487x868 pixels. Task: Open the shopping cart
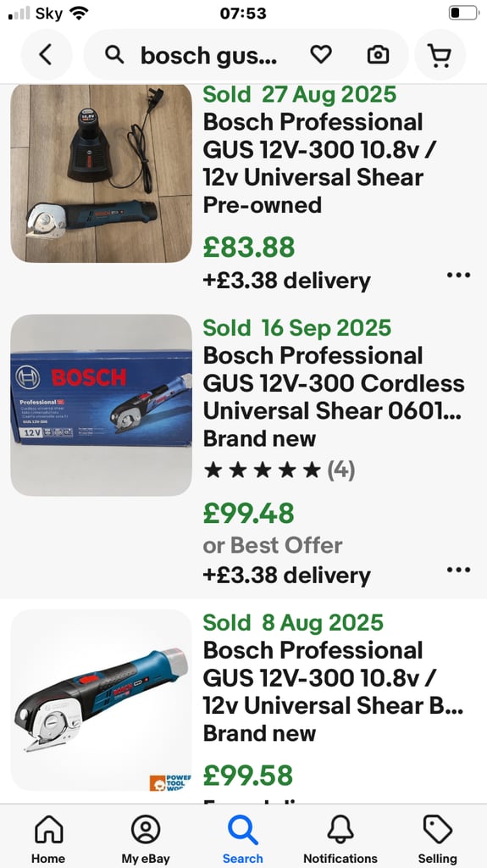click(440, 55)
